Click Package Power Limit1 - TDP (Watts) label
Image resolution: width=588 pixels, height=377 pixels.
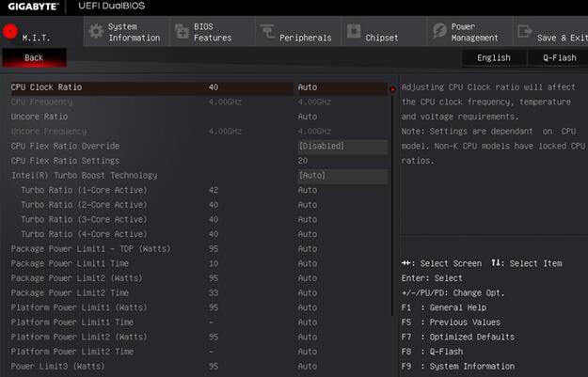tap(90, 249)
